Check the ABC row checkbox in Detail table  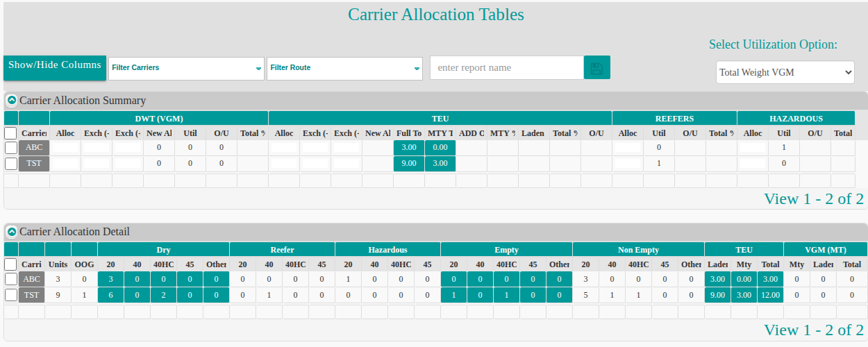pos(10,280)
